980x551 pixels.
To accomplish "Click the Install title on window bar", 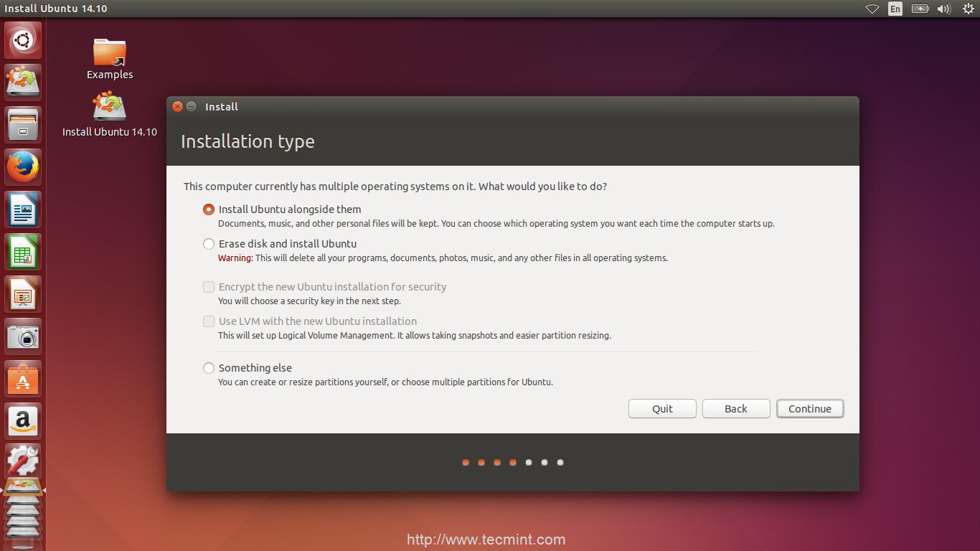I will pos(222,107).
